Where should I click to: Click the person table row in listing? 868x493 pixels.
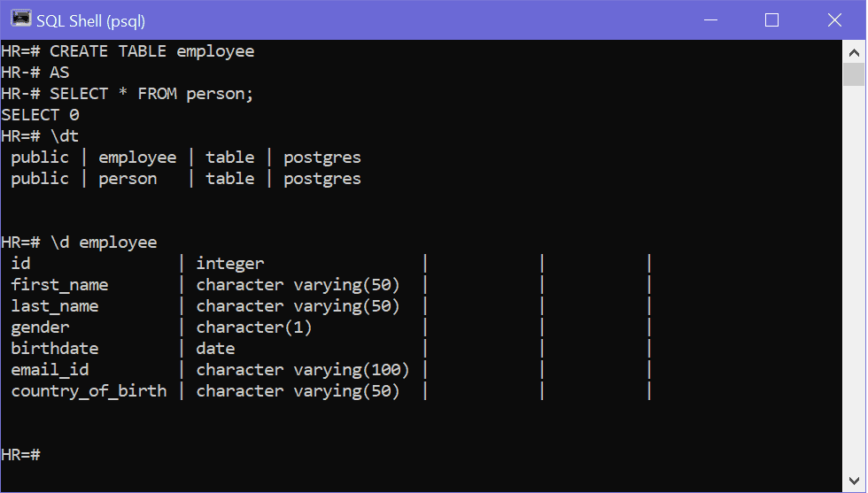(x=128, y=179)
